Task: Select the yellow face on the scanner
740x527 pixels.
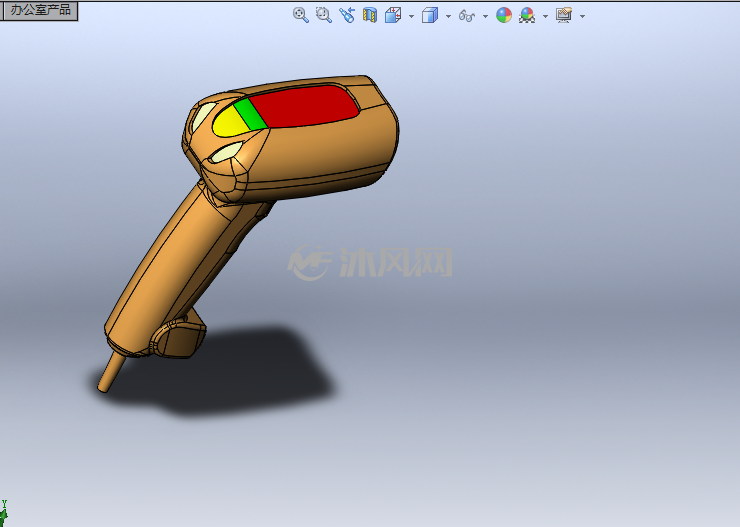Action: [230, 123]
